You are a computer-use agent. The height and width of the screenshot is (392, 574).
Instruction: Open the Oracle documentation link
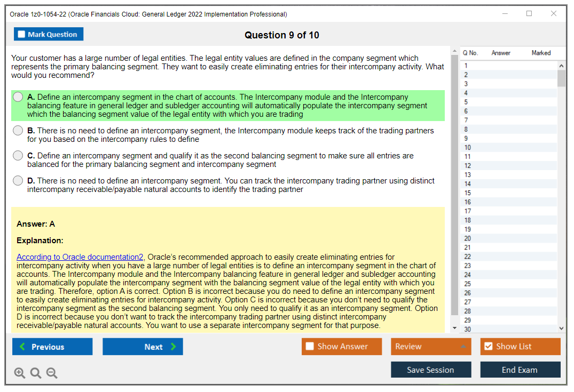(80, 257)
